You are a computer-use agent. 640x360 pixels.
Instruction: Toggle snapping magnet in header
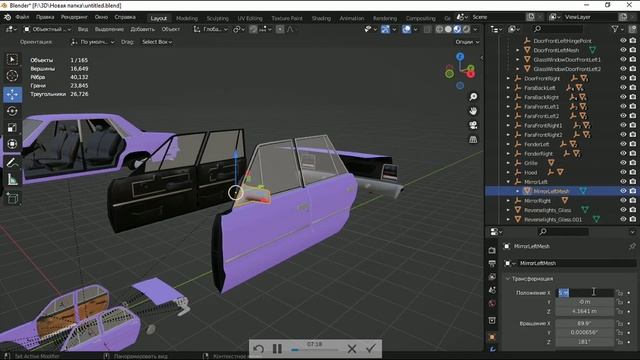click(254, 29)
